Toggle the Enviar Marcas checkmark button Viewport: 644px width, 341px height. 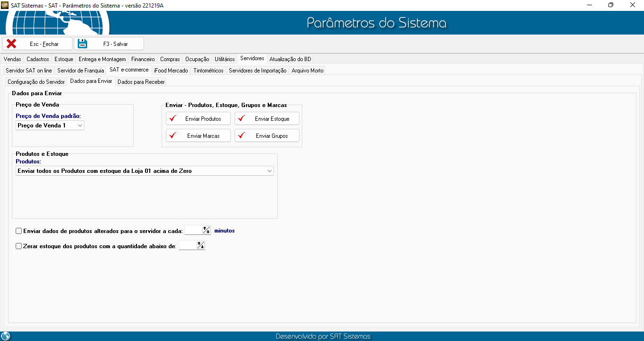click(x=198, y=135)
